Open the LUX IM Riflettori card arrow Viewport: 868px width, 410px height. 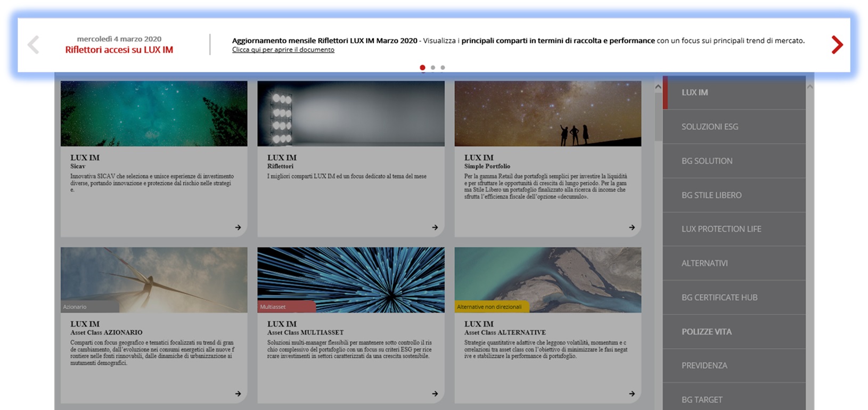(x=435, y=227)
